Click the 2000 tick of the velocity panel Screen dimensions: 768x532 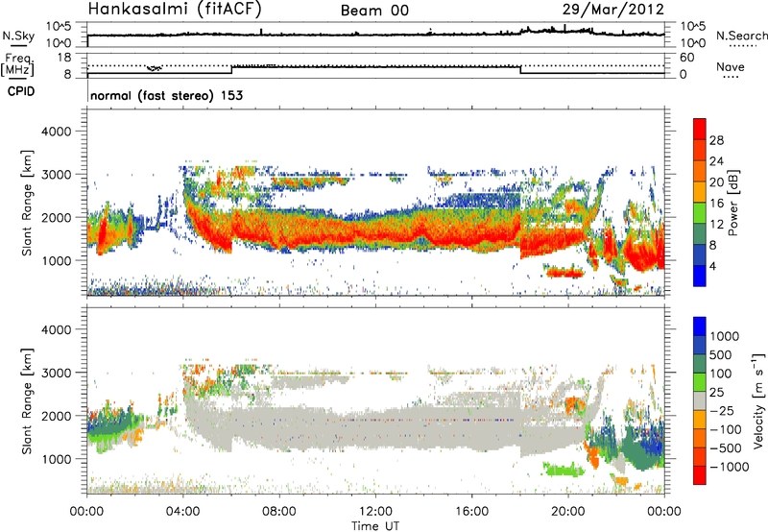tap(56, 416)
